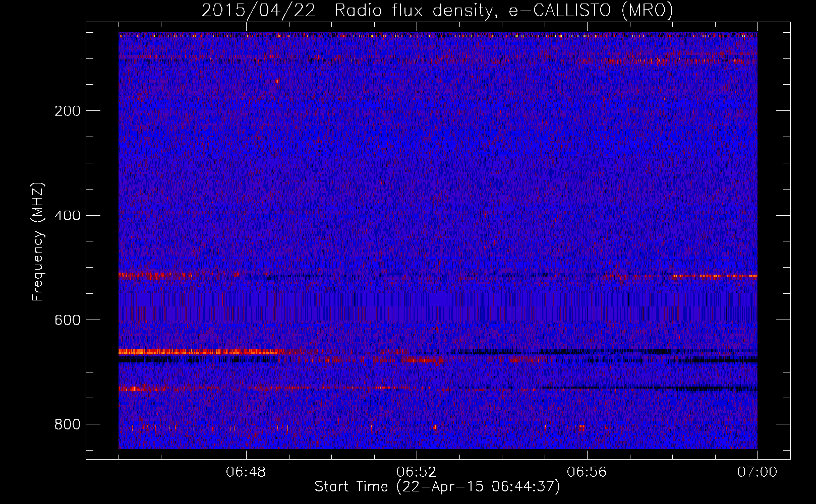Click the date "2015/04/22" in the title
This screenshot has width=816, height=504.
[259, 10]
